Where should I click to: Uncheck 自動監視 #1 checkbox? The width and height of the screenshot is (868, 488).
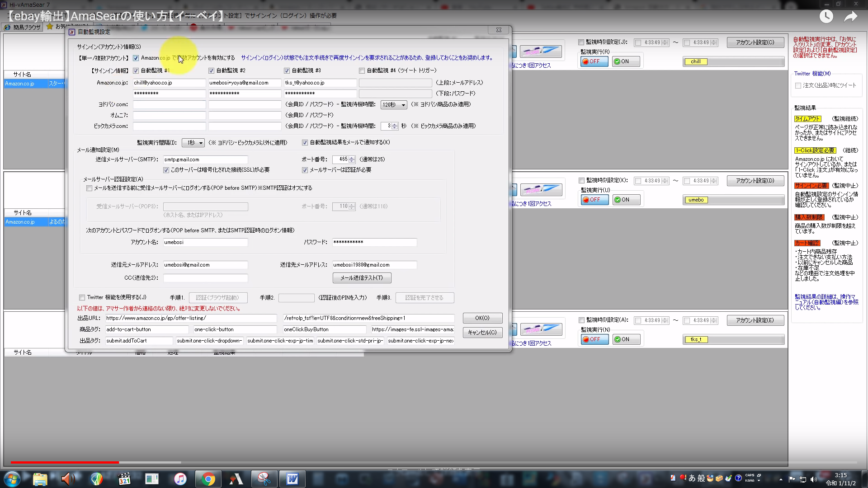click(x=136, y=70)
